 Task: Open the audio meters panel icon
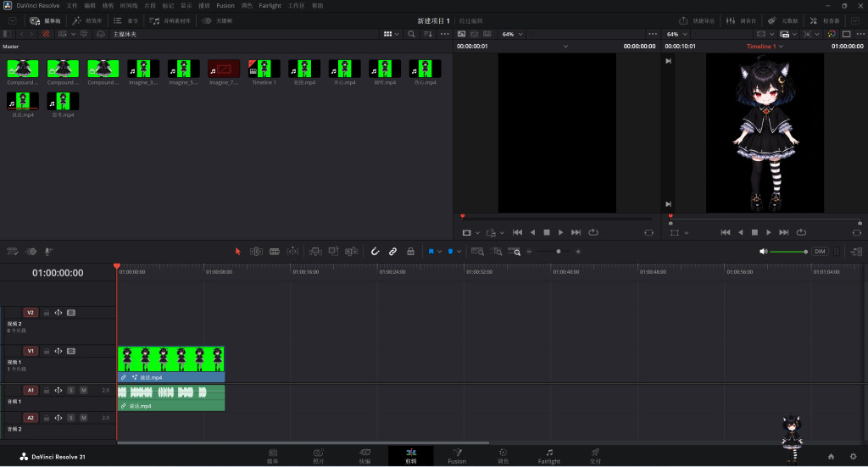(856, 251)
